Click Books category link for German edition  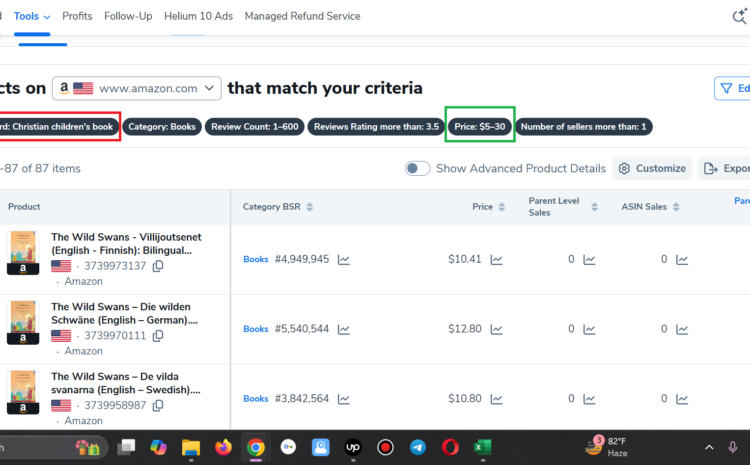pos(256,329)
